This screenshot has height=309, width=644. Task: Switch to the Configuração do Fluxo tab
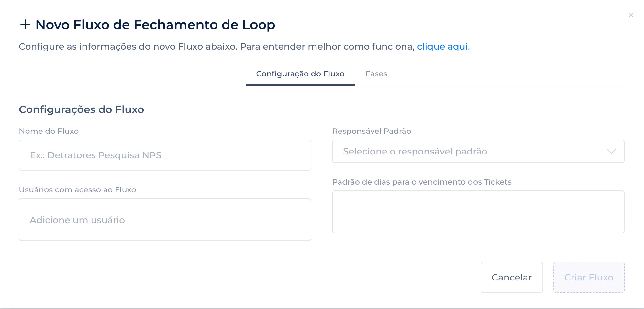coord(300,74)
